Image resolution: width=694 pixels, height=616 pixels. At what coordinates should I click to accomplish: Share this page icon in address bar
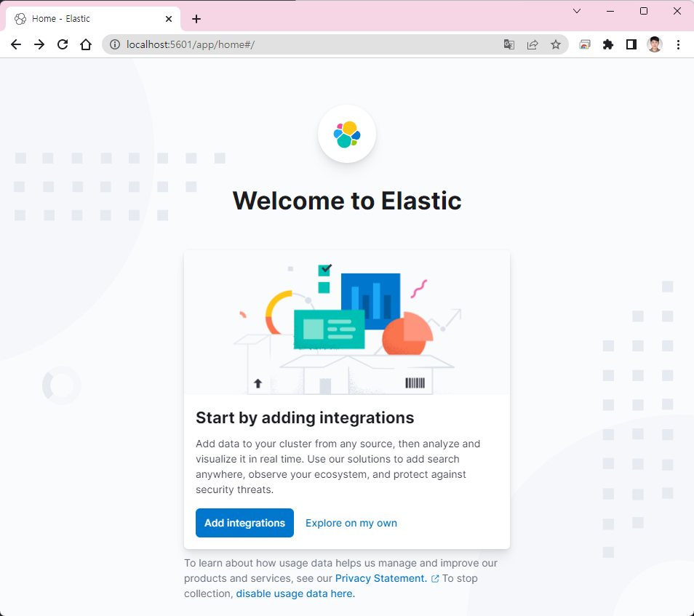point(533,44)
